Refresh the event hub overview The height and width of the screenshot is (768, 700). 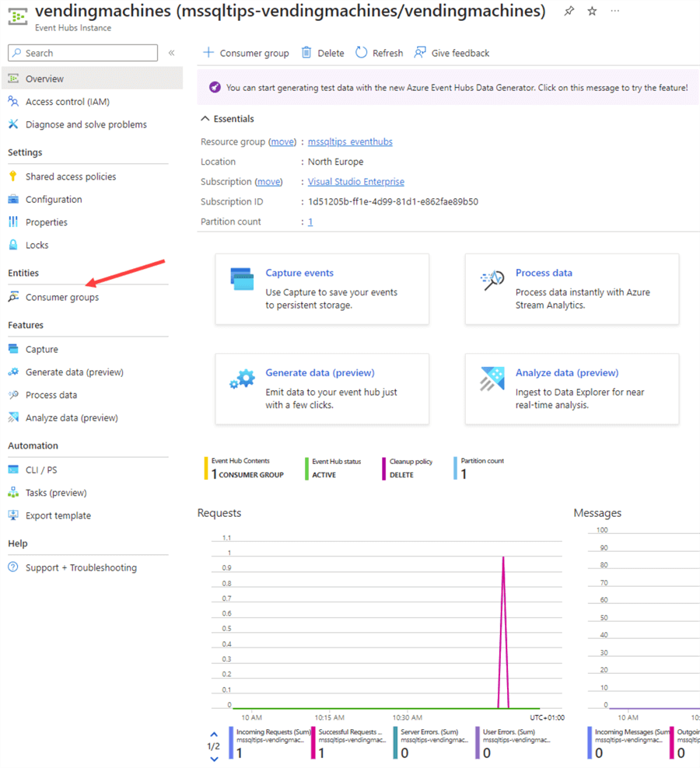point(380,53)
